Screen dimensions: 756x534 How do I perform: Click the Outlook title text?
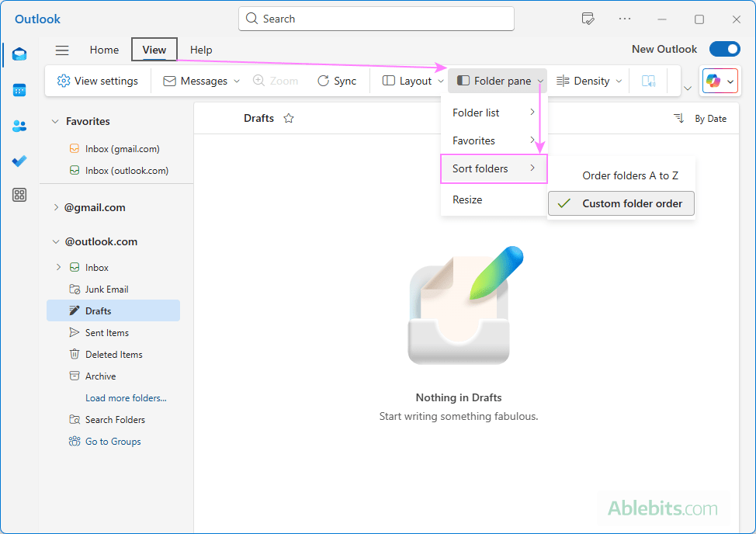point(37,19)
